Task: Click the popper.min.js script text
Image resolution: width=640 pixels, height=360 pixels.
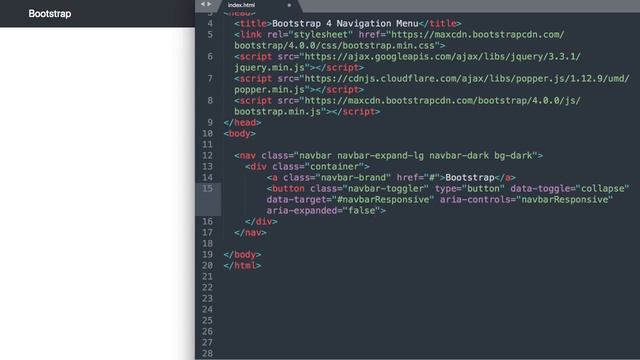Action: pos(269,89)
